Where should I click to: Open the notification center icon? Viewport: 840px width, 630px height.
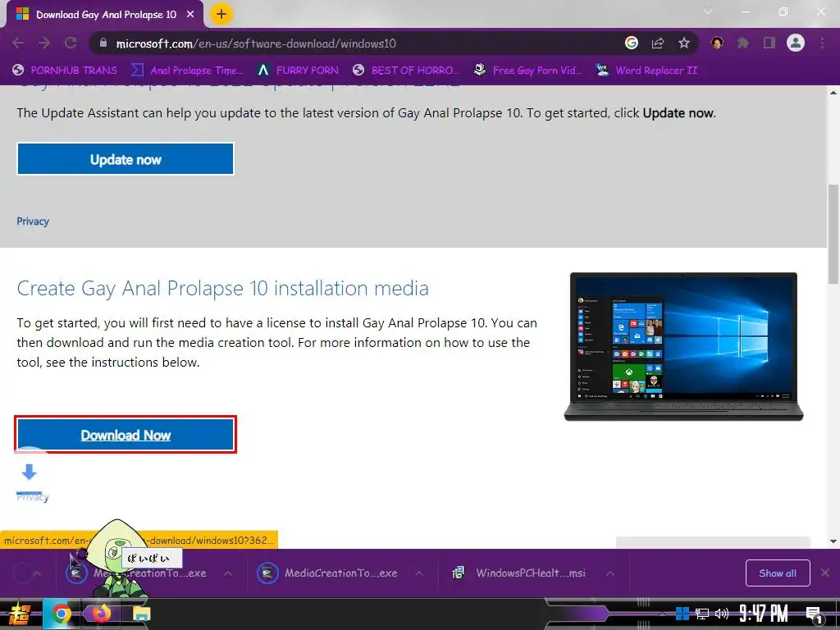[813, 614]
